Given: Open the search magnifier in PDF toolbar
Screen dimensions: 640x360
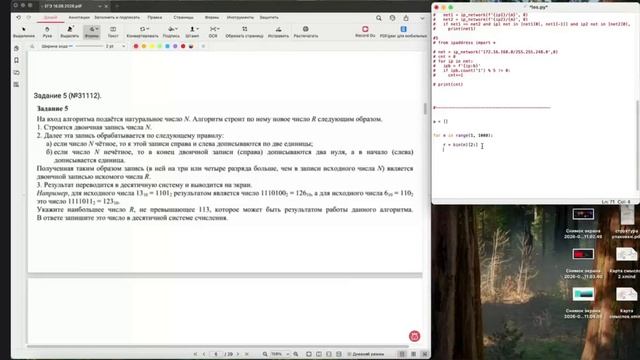Looking at the screenshot, I should point(379,18).
